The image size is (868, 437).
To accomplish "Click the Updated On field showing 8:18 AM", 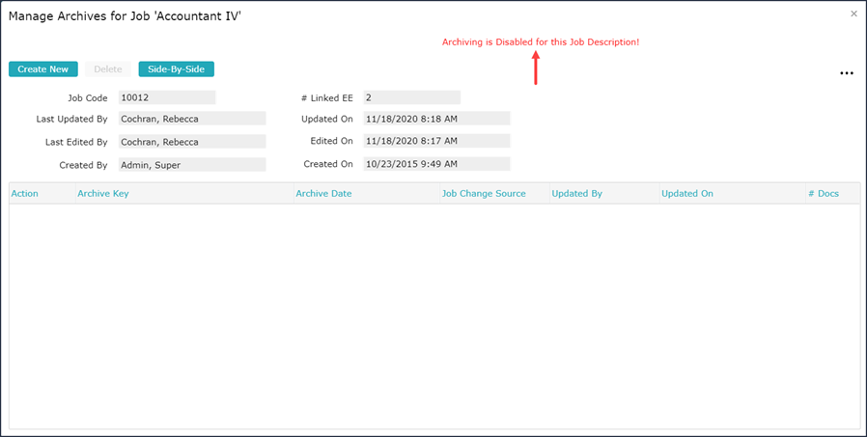I will [x=435, y=119].
